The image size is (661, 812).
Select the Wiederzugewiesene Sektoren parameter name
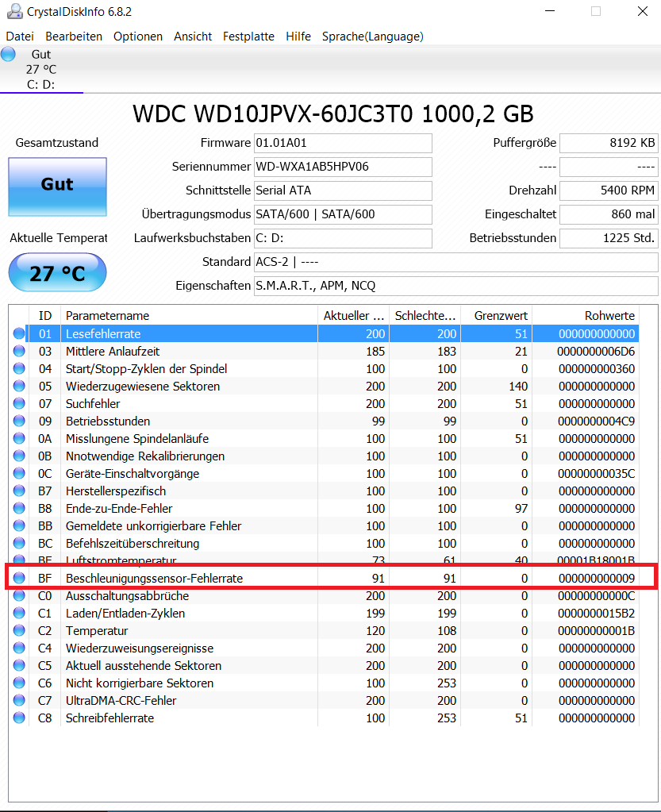click(143, 387)
